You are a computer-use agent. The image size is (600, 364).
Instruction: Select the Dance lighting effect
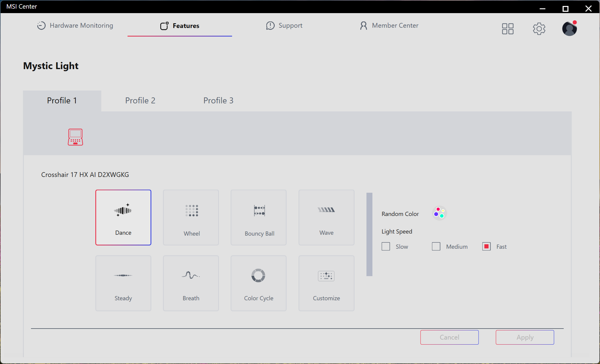point(123,217)
